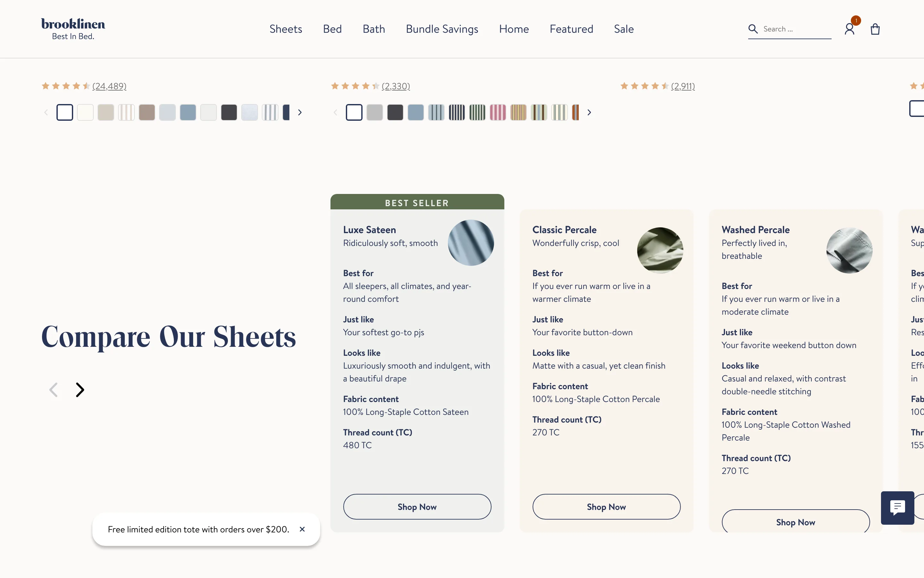
Task: Go to previous Compare Our Sheets slide
Action: tap(54, 390)
